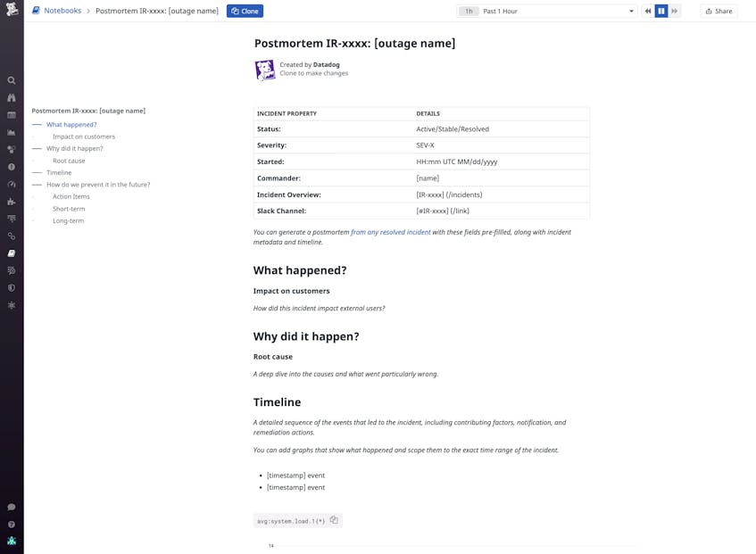Viewport: 756px width, 554px height.
Task: Click the outline title 'Postmortem IR-xxxx: [outage name]'
Action: pos(88,111)
